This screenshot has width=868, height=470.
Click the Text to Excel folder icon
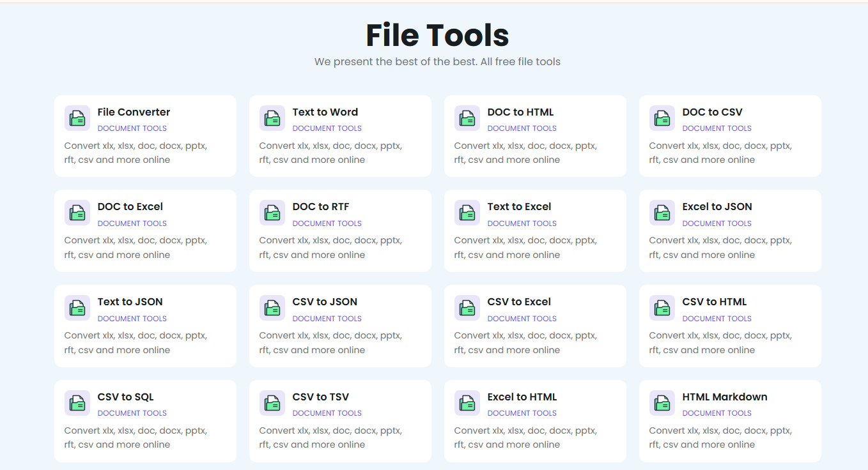[467, 213]
